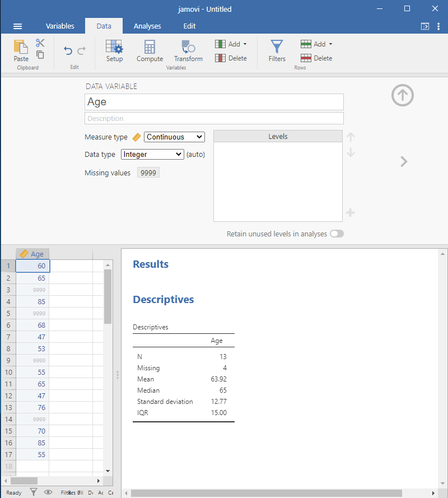Open the Transform variable tool
Viewport: 448px width, 498px height.
(x=188, y=51)
